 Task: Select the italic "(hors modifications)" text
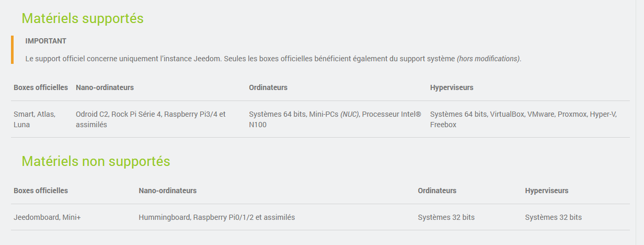(489, 59)
